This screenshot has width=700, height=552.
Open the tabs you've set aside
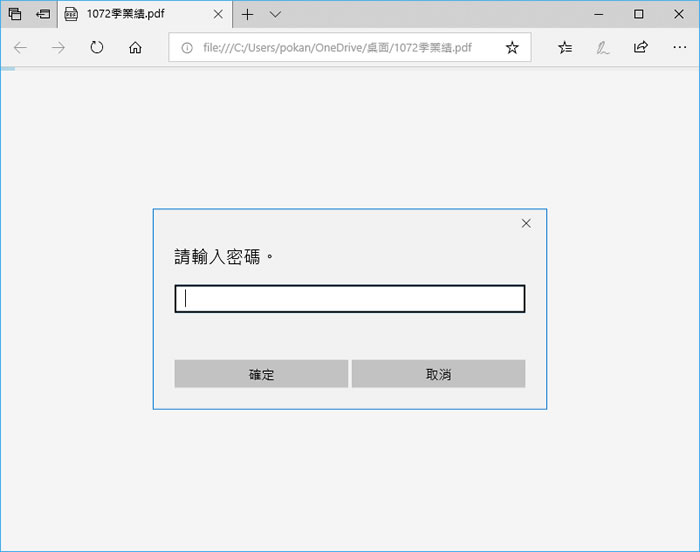pos(14,14)
